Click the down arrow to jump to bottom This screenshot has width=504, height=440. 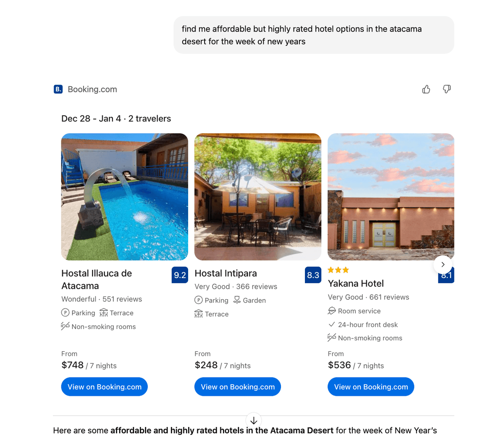point(254,420)
